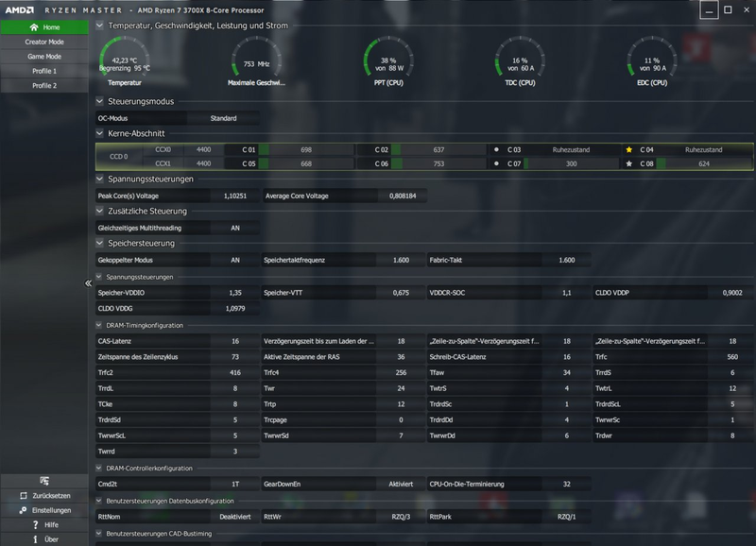Open Einstellungen from sidebar
The height and width of the screenshot is (546, 756).
[51, 510]
